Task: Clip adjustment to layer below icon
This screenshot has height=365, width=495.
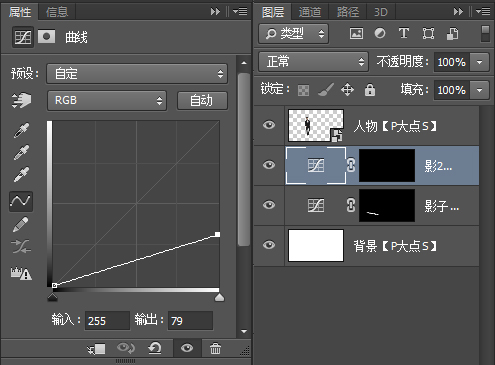Action: 96,349
